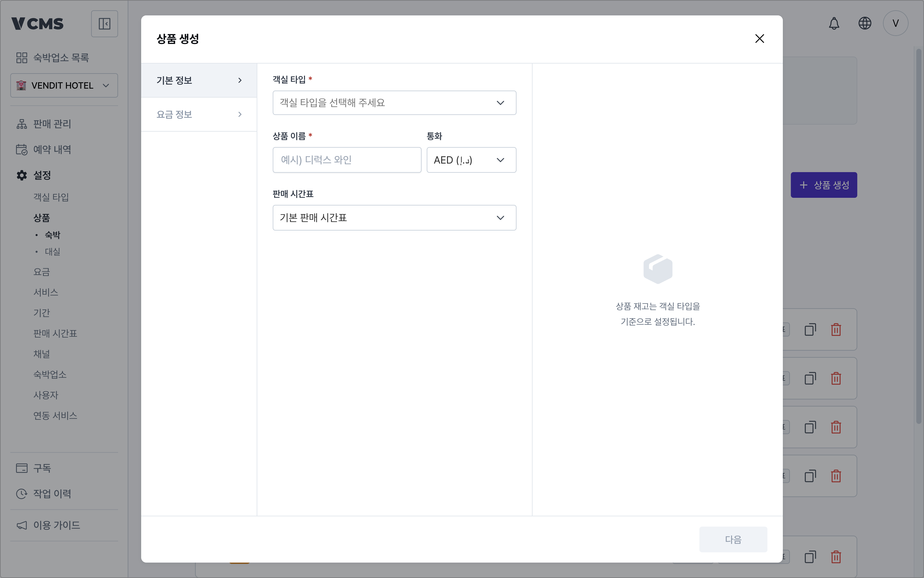Click duplicate icon on third product row

pos(810,427)
